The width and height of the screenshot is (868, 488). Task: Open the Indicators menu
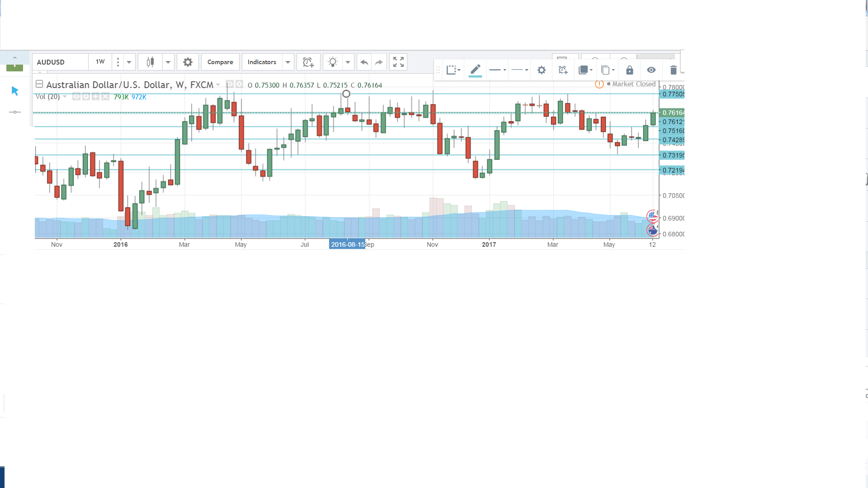click(x=262, y=62)
